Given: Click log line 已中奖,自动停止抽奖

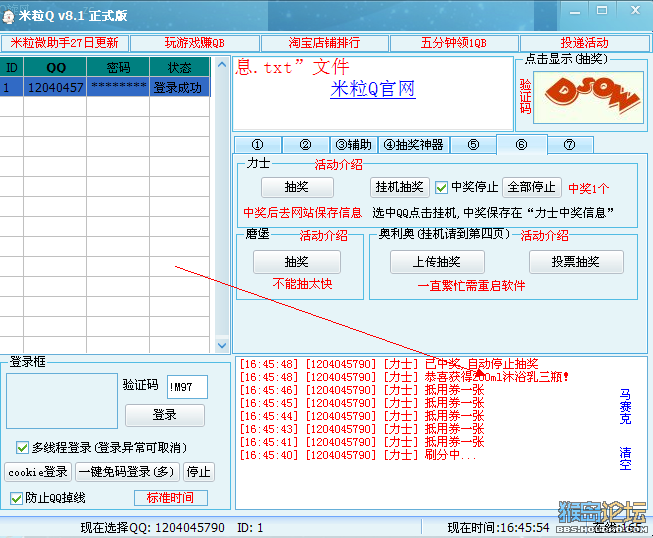Looking at the screenshot, I should [x=389, y=364].
